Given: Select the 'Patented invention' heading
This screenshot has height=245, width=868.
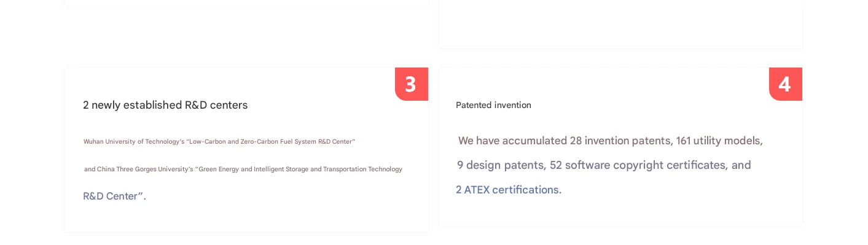Looking at the screenshot, I should coord(493,105).
